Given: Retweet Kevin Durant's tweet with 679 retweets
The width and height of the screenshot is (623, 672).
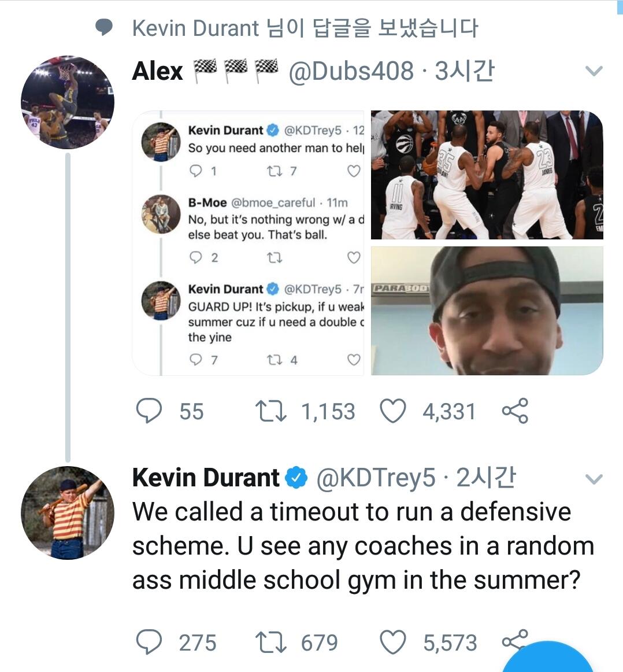Looking at the screenshot, I should 270,642.
